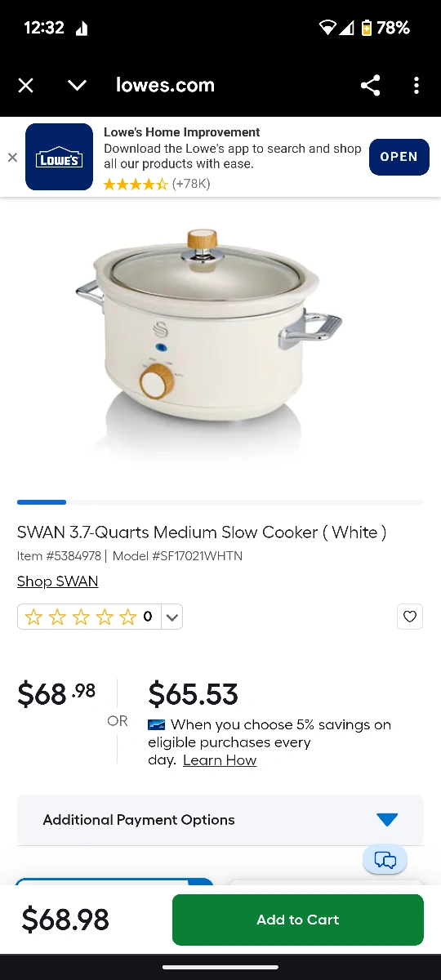This screenshot has height=980, width=441.
Task: Add the slow cooker to cart
Action: point(298,920)
